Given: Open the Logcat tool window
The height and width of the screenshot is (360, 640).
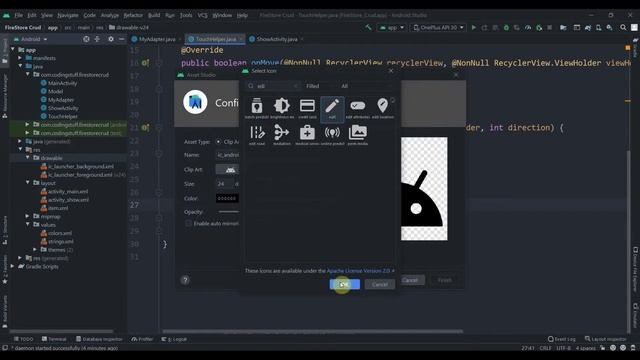Looking at the screenshot, I should click(x=174, y=339).
